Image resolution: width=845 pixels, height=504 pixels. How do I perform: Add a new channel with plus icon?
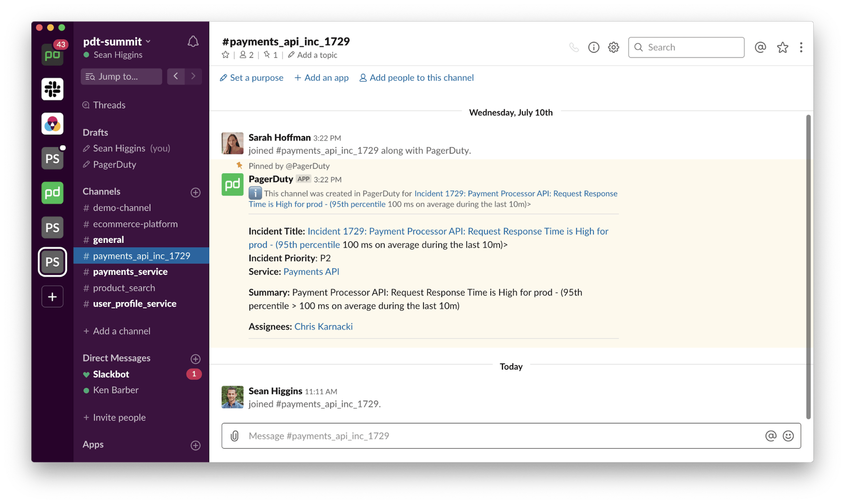tap(195, 192)
